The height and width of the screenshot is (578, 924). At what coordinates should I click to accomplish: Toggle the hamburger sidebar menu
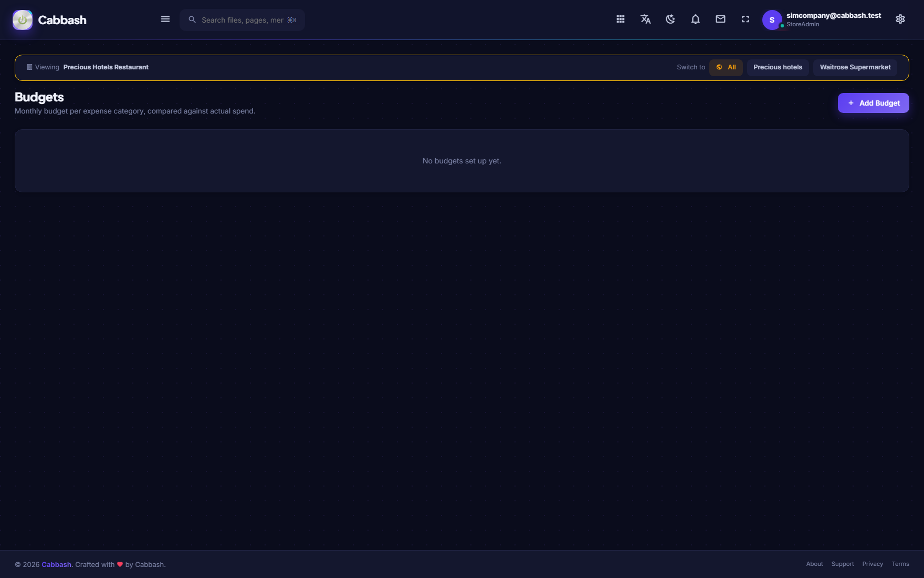[x=165, y=19]
